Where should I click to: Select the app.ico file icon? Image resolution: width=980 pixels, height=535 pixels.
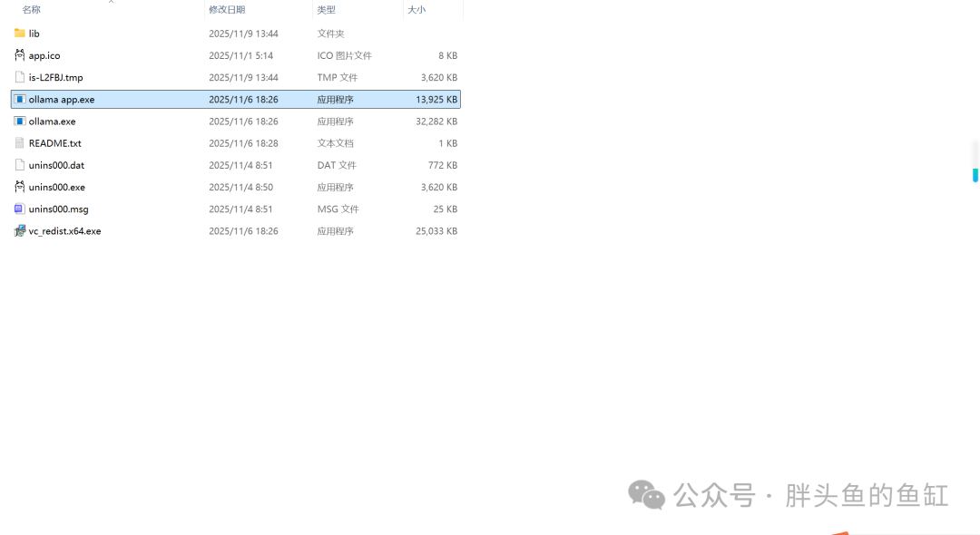point(19,55)
